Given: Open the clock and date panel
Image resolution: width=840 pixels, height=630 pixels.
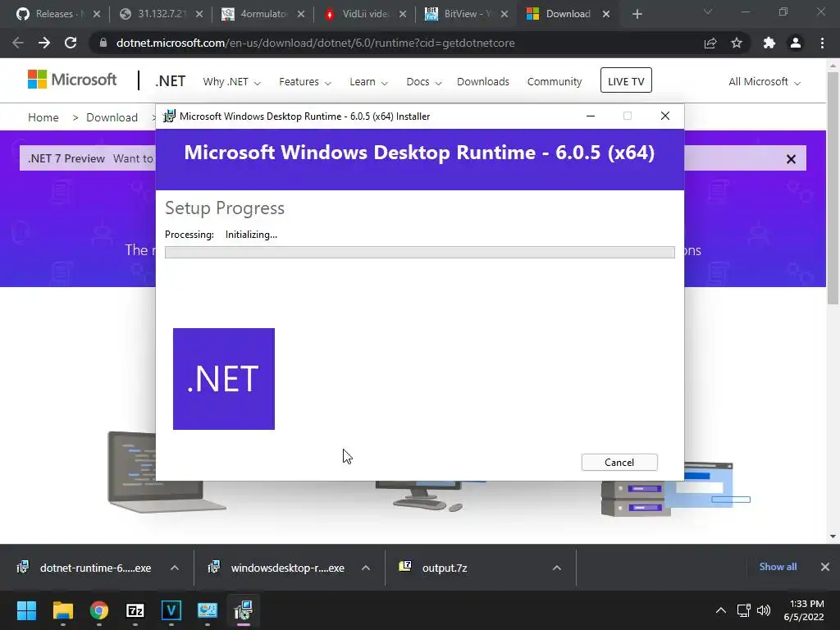Looking at the screenshot, I should tap(804, 610).
